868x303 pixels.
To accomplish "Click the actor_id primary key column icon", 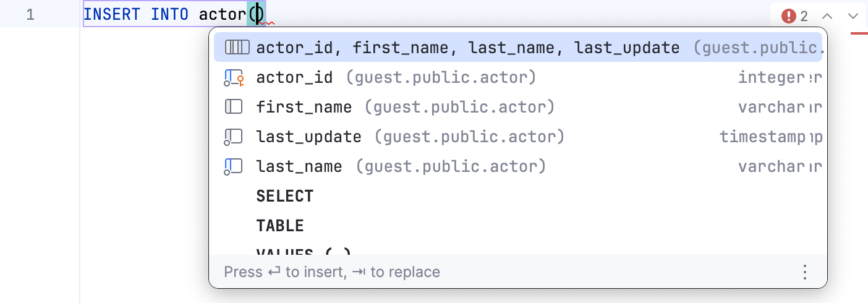I will 234,78.
